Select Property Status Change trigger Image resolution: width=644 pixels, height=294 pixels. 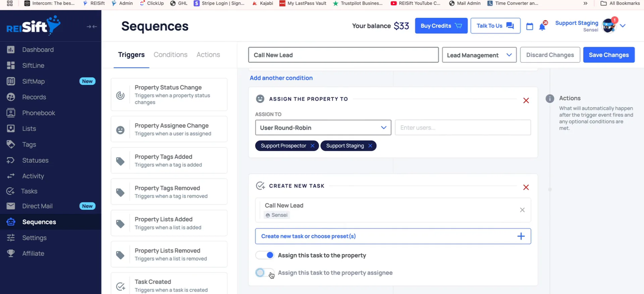(169, 95)
